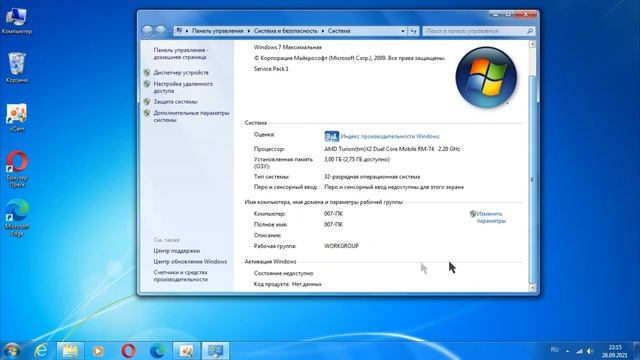Switch to System window taskbar button

(216, 351)
